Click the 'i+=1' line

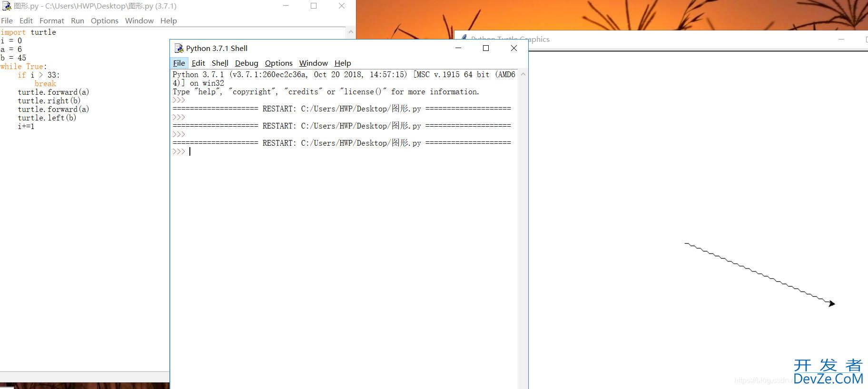pos(26,126)
